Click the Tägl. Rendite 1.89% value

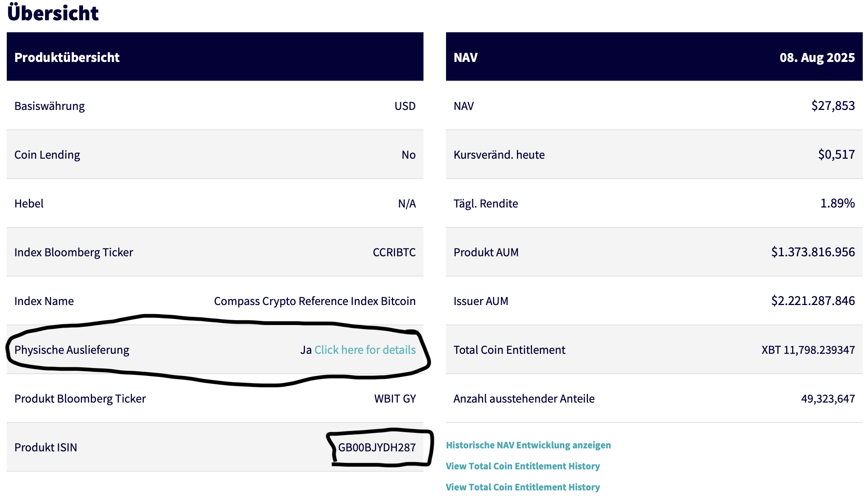tap(837, 203)
